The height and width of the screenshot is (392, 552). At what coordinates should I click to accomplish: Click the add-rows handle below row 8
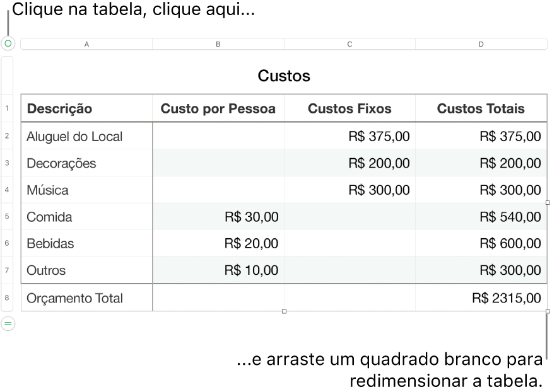point(8,322)
